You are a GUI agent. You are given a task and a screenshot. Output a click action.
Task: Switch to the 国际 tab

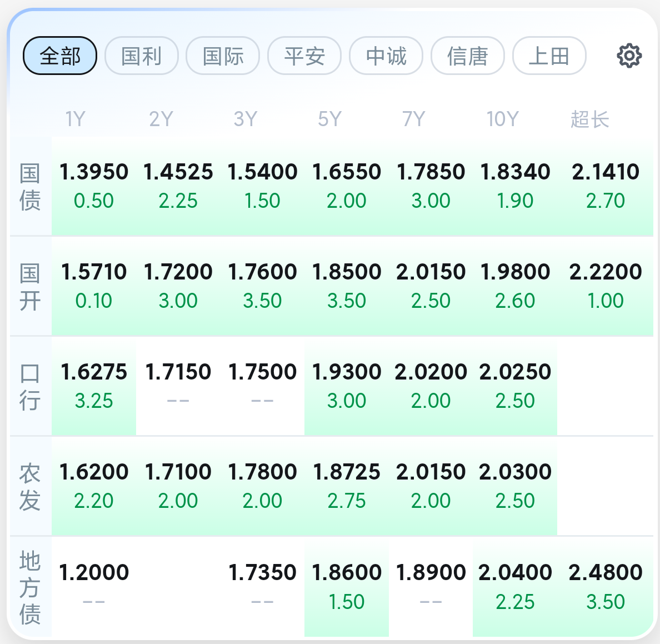click(223, 56)
